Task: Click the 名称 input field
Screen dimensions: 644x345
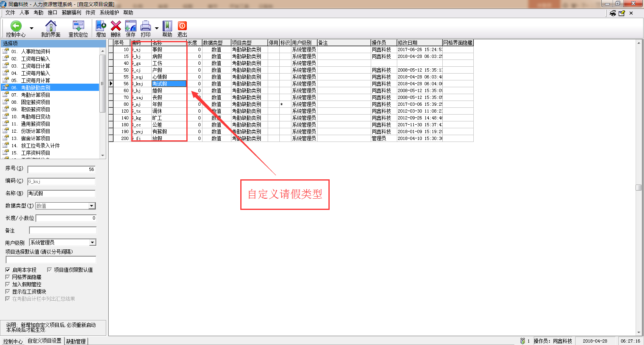Action: pos(61,193)
